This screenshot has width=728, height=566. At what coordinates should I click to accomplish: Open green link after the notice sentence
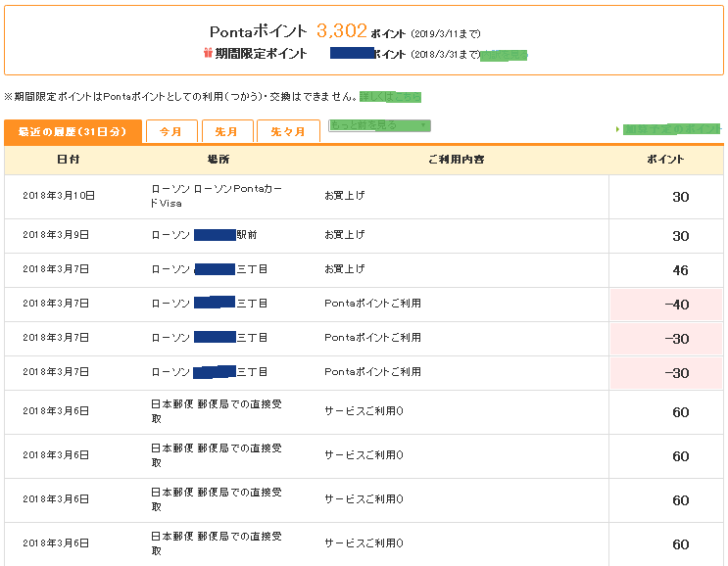390,96
